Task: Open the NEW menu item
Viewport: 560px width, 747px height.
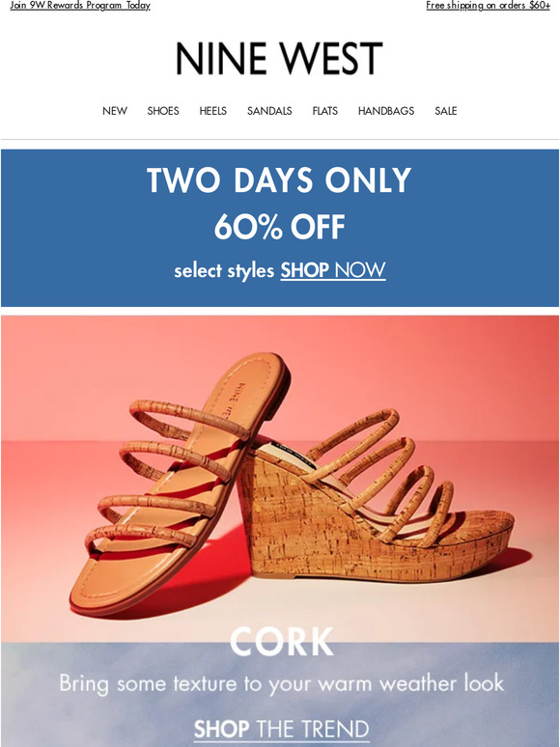Action: pyautogui.click(x=115, y=111)
